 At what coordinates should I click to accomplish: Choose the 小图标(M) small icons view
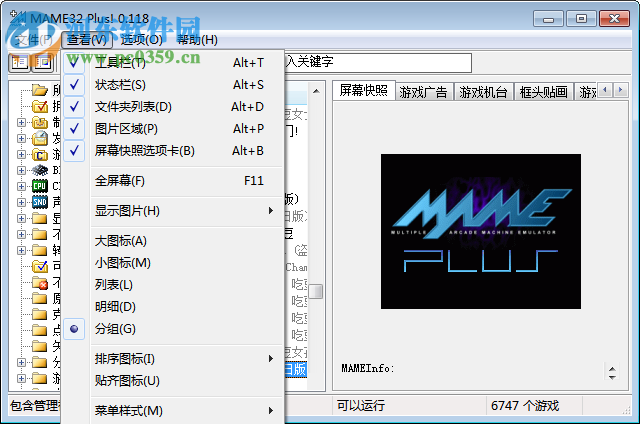pyautogui.click(x=173, y=263)
